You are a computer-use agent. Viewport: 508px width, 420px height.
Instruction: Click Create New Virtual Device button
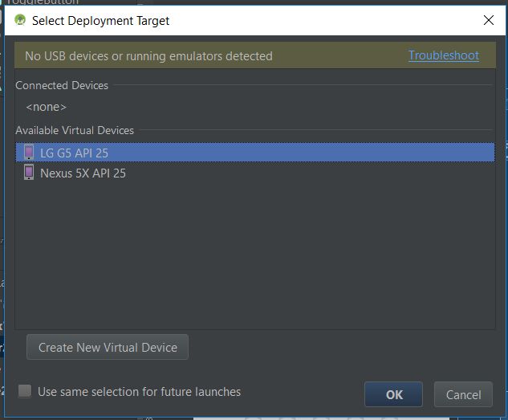pos(108,347)
